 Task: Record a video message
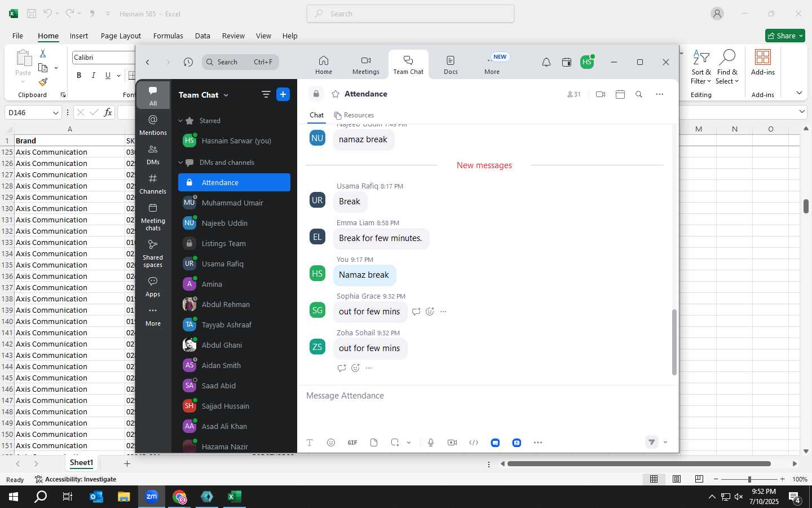452,443
